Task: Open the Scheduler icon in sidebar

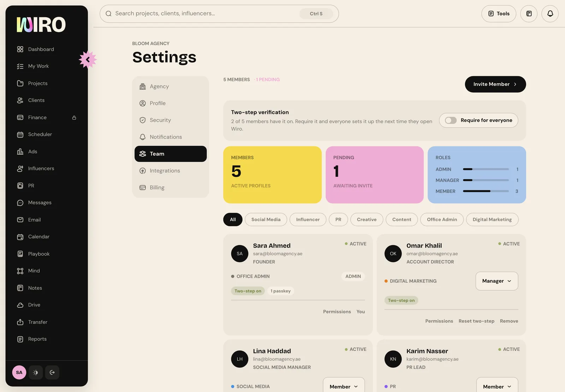Action: click(20, 134)
